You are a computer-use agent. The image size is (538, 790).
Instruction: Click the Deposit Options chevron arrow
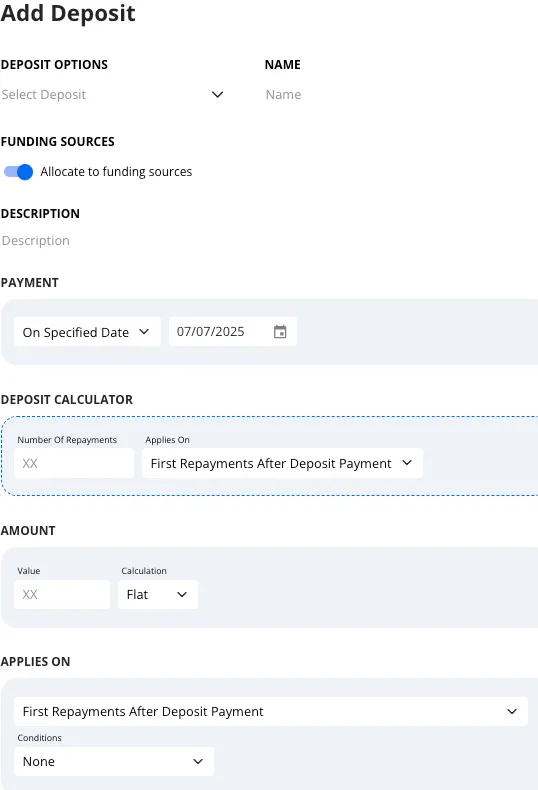[218, 94]
